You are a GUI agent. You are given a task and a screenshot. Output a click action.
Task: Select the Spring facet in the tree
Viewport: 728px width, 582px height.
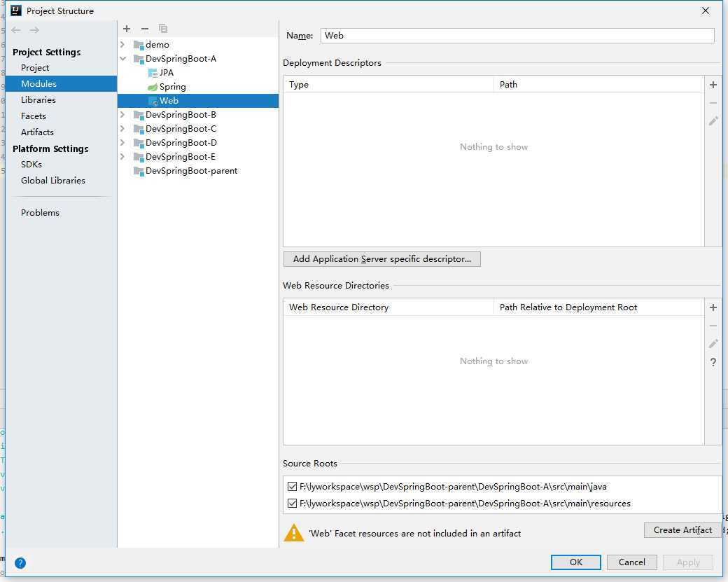(198, 87)
